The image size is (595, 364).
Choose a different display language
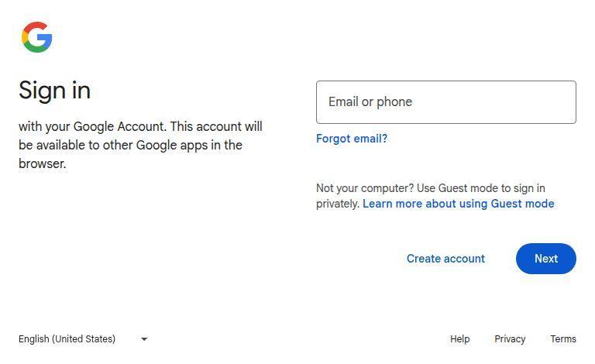pyautogui.click(x=82, y=339)
